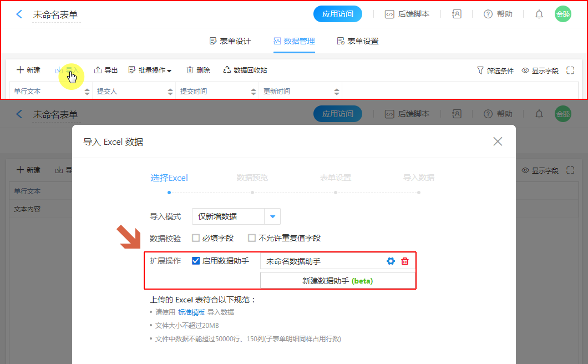
Task: Close the 导入 Excel 数据 dialog
Action: [x=498, y=141]
